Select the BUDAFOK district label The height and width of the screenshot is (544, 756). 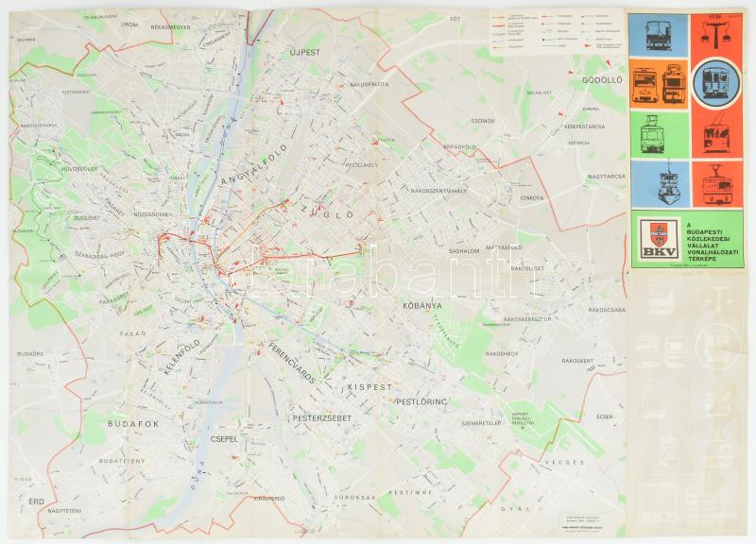(135, 425)
